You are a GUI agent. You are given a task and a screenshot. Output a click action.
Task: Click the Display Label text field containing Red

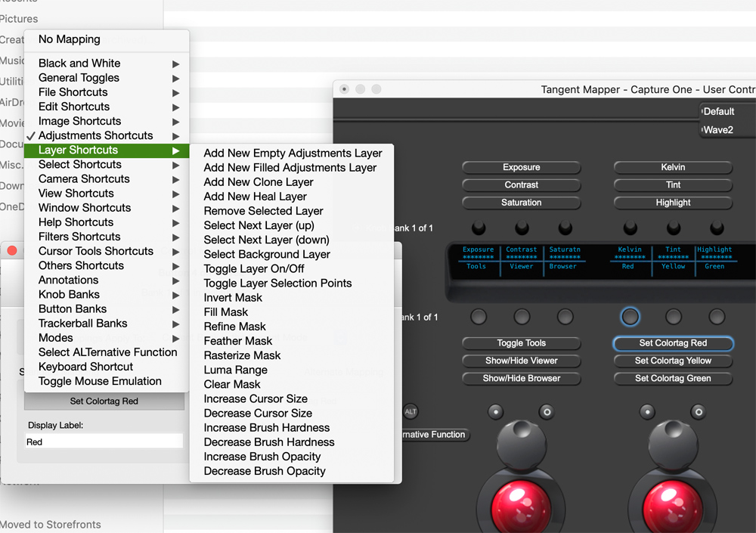(104, 442)
